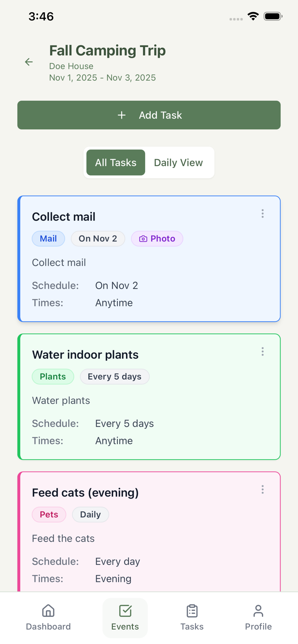Click the camera icon in Photo tag

click(x=143, y=239)
